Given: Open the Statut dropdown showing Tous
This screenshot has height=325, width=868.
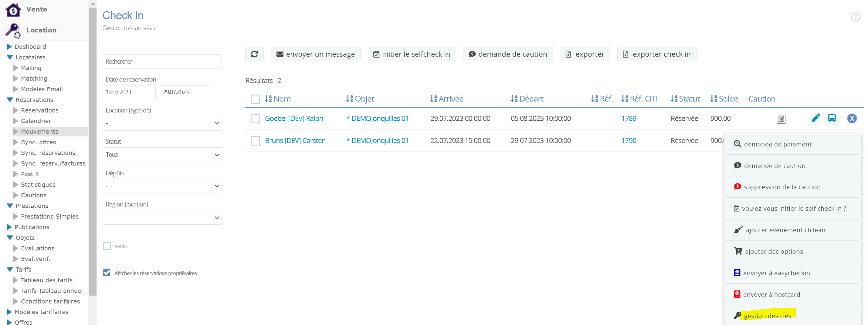Looking at the screenshot, I should point(162,154).
